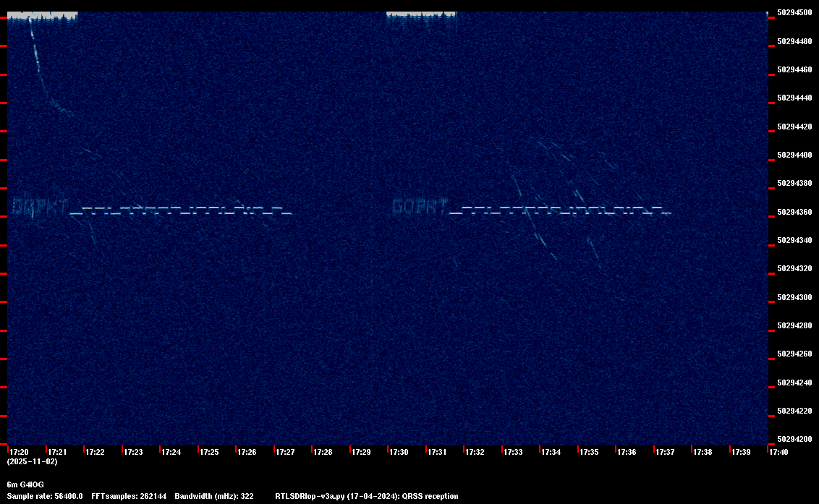The image size is (819, 504).
Task: Click the 17:22 time label
Action: [95, 452]
